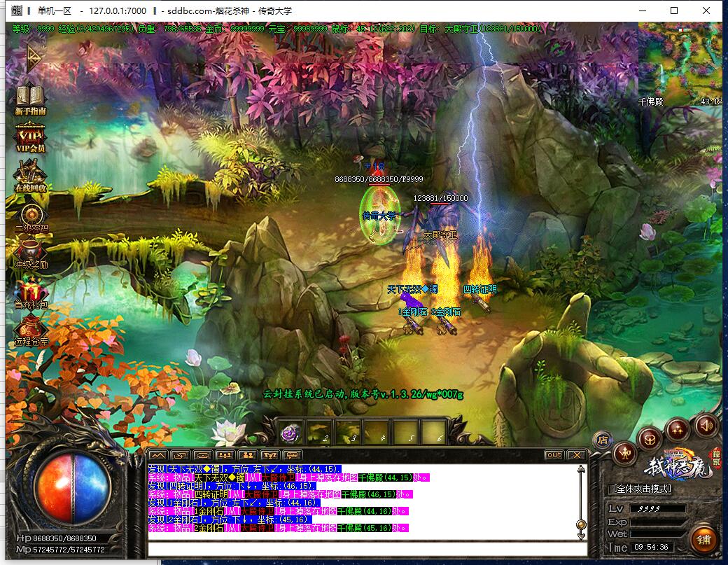Use the purple rose item in hotbar slot 1
728x565 pixels.
click(x=291, y=434)
